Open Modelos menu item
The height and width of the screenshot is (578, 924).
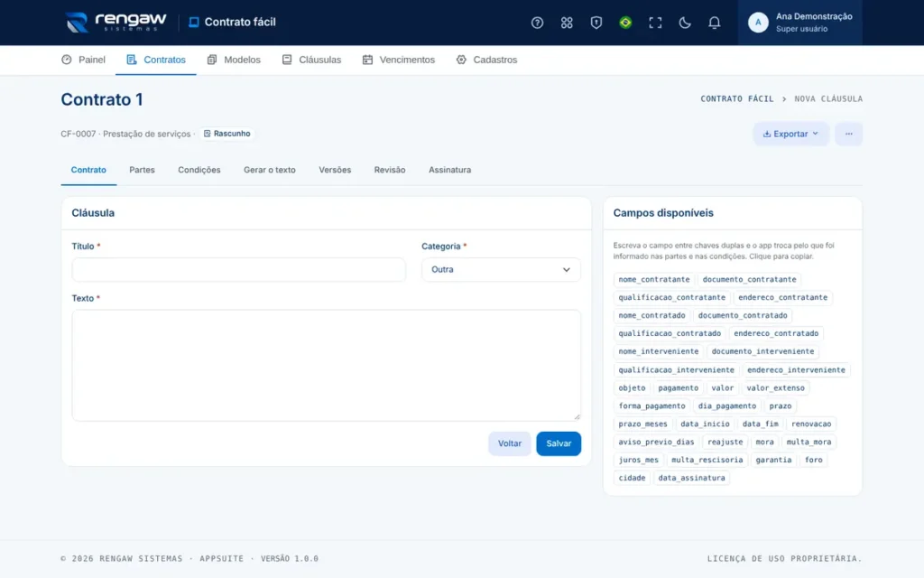click(x=234, y=60)
